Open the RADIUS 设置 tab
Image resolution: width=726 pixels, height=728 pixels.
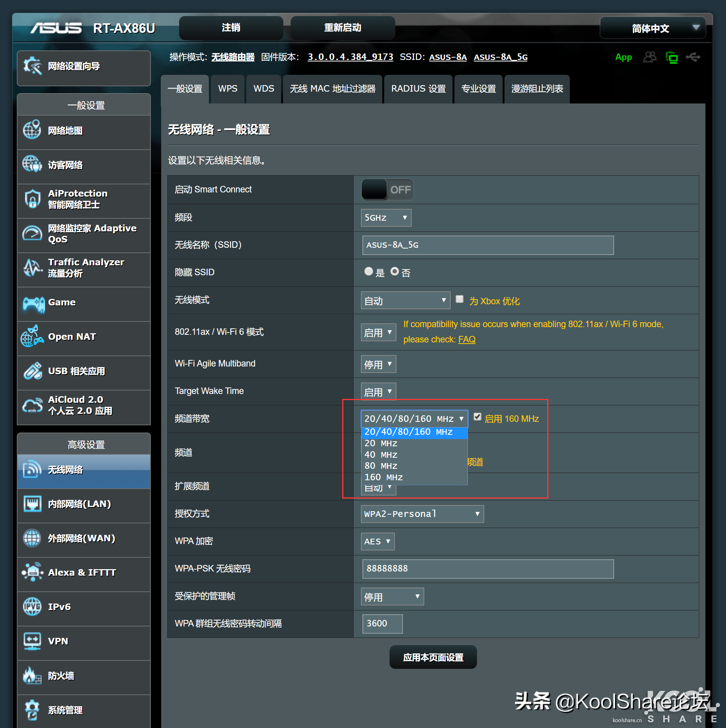[x=418, y=89]
